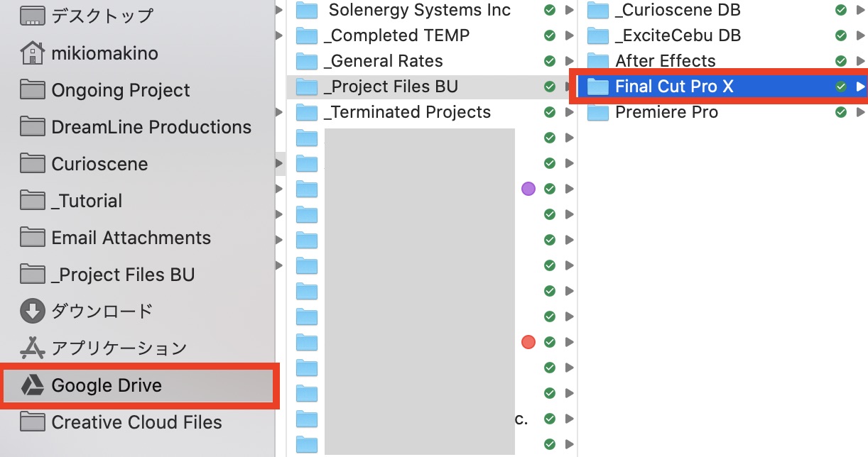868x457 pixels.
Task: Open Google Drive in the sidebar
Action: click(107, 385)
